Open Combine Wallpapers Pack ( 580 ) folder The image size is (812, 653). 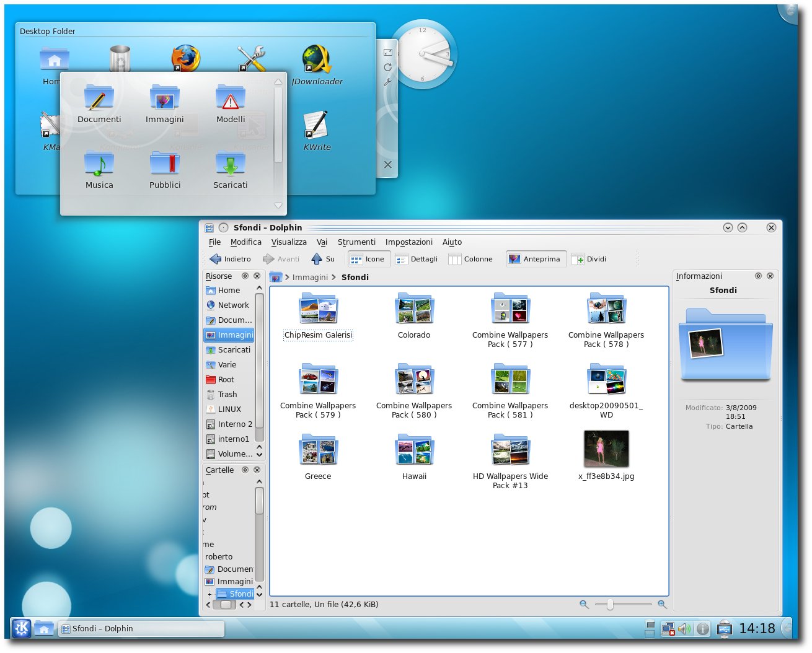[x=414, y=391]
